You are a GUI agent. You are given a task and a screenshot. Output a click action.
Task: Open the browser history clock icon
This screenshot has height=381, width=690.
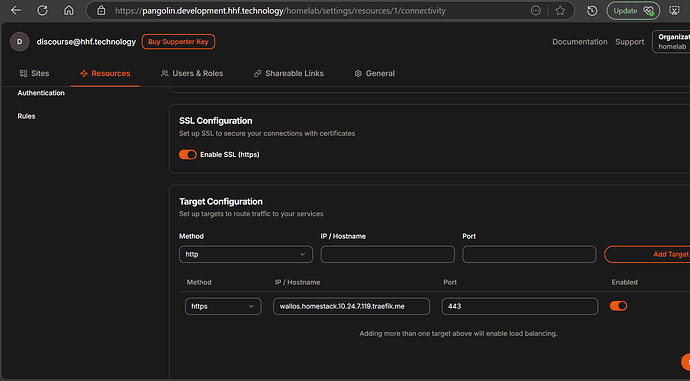592,11
